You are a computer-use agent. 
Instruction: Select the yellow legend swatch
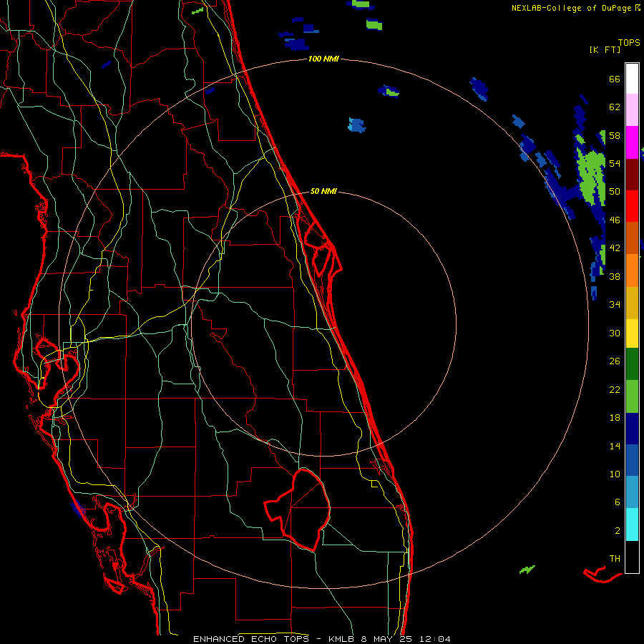click(x=632, y=333)
